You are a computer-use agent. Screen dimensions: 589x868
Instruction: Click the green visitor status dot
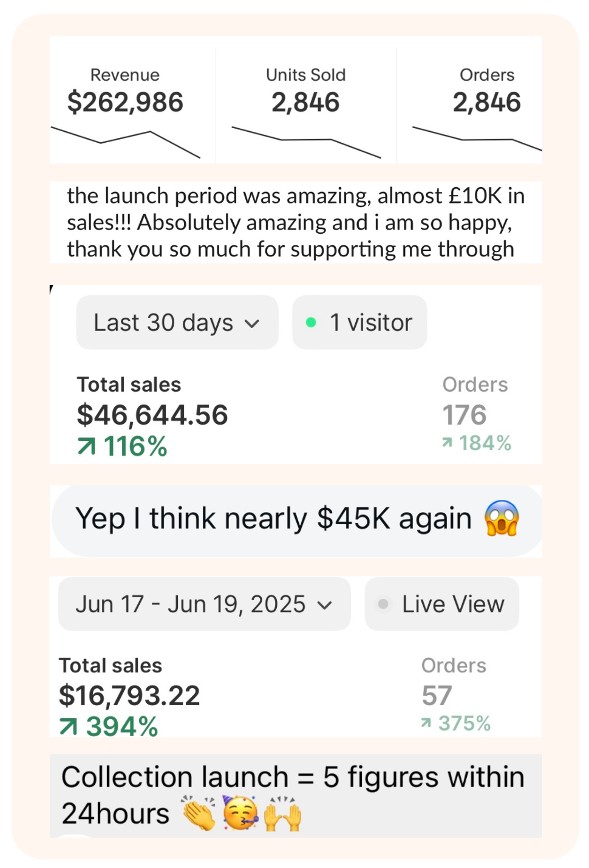click(311, 323)
